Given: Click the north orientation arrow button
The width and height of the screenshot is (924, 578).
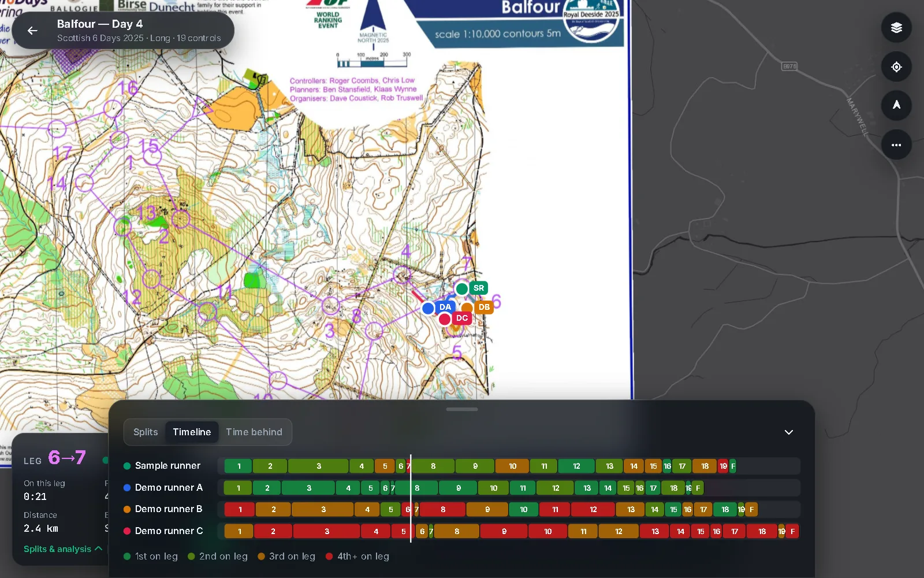Looking at the screenshot, I should point(896,105).
